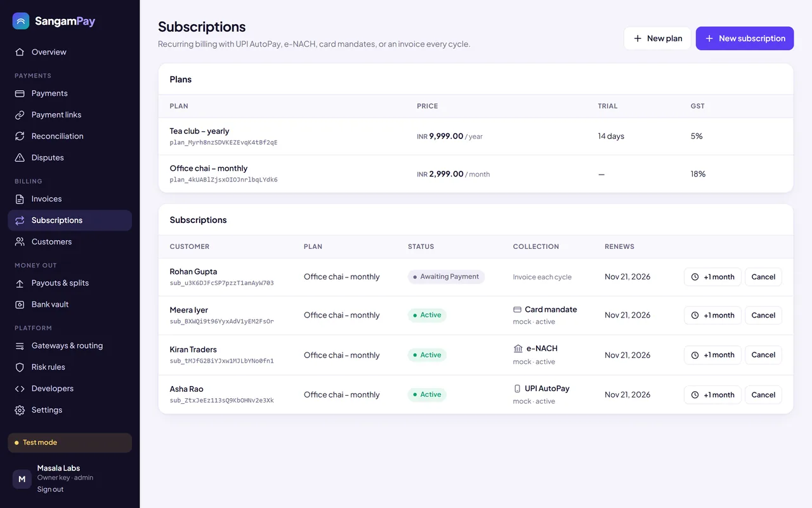
Task: Click the Gateways & routing icon
Action: pos(20,345)
